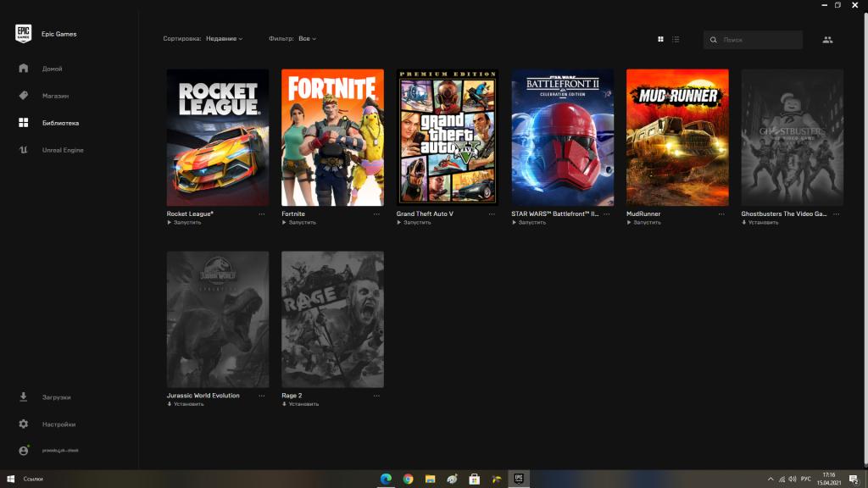Open the MudRunner cover thumbnail
Screen dimensions: 868x488
(x=677, y=137)
